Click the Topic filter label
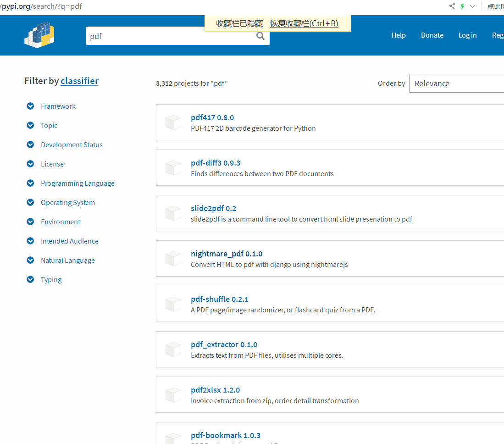The image size is (504, 444). click(49, 125)
